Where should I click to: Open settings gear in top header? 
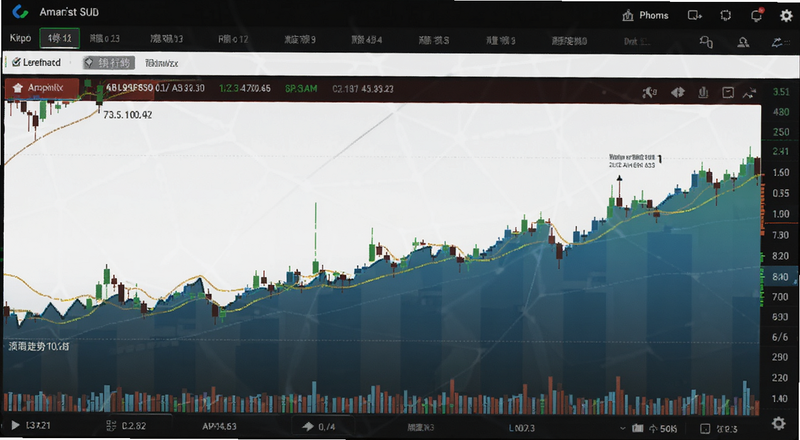click(x=786, y=15)
